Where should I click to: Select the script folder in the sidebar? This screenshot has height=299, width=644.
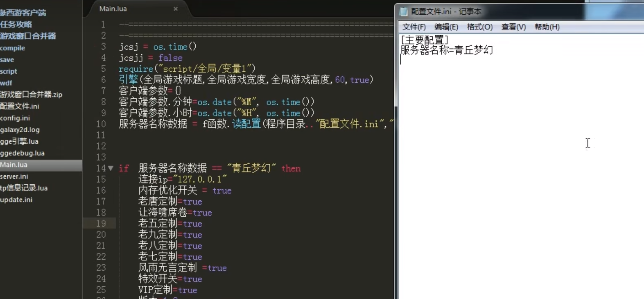(x=9, y=71)
